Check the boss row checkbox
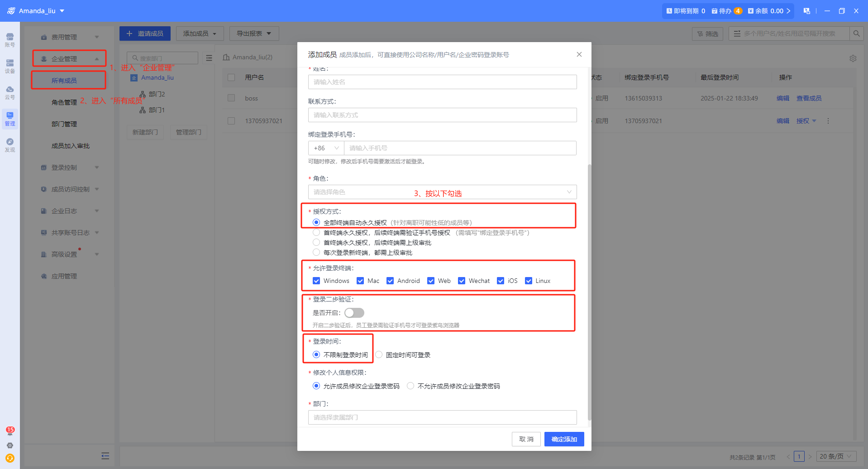Viewport: 868px width, 469px height. pos(231,98)
